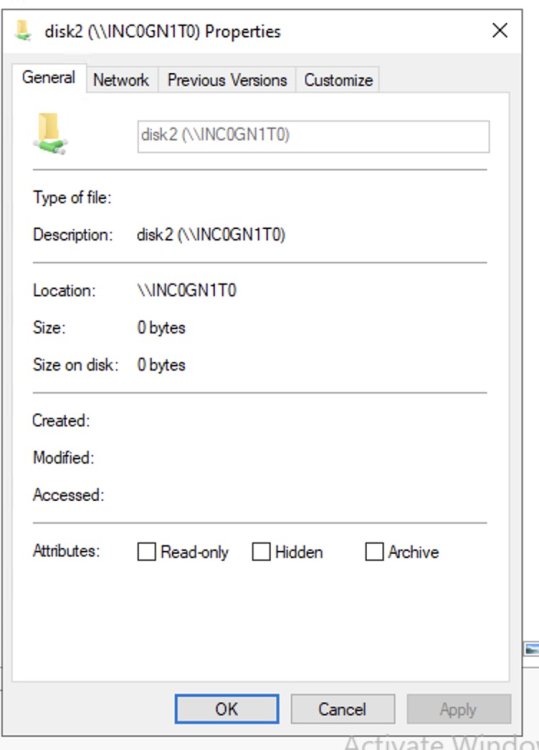Click the dialog title text

click(x=163, y=32)
